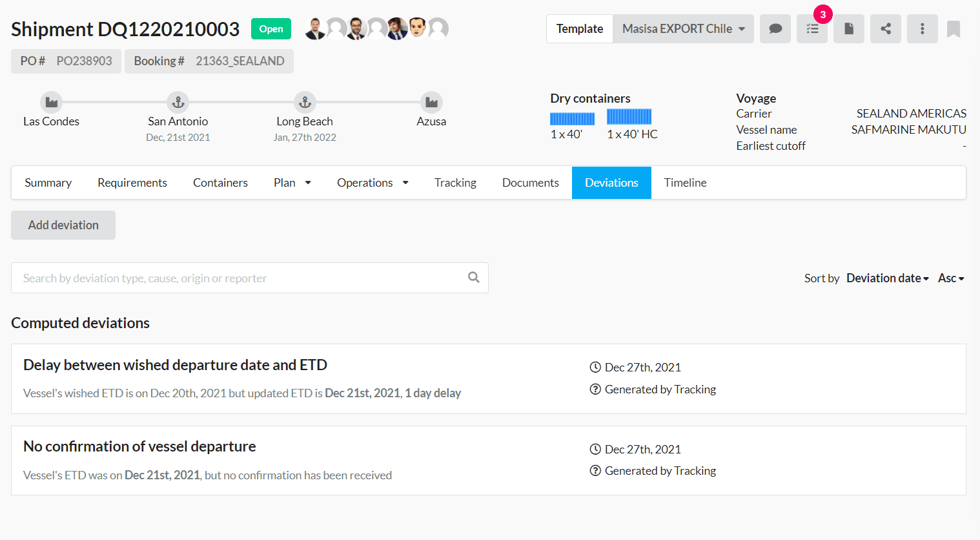This screenshot has width=980, height=540.
Task: Click the 1 x 40' container icon
Action: click(572, 118)
